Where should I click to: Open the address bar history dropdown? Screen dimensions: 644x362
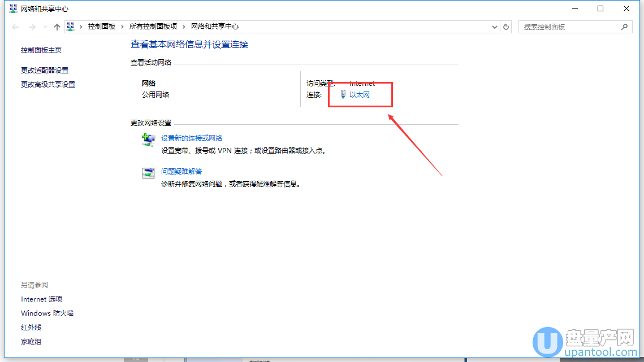494,26
